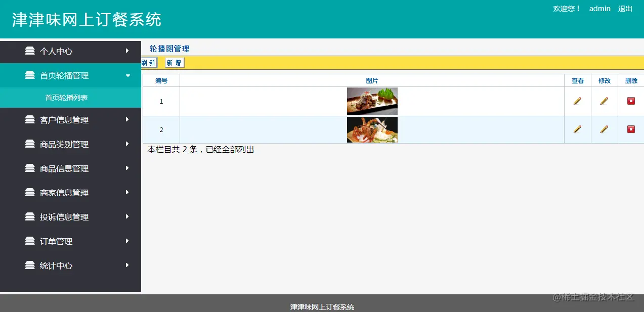Delete row 1 with the red X icon
This screenshot has height=312, width=644.
click(x=631, y=101)
